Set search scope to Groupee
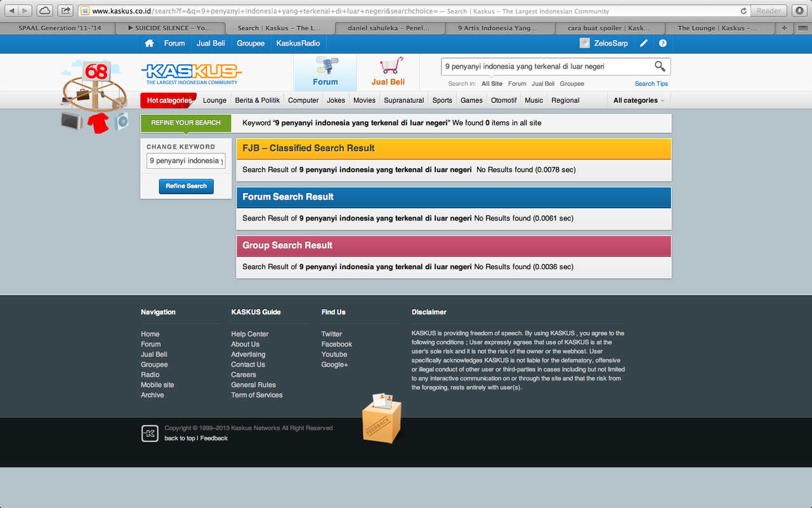 [572, 84]
